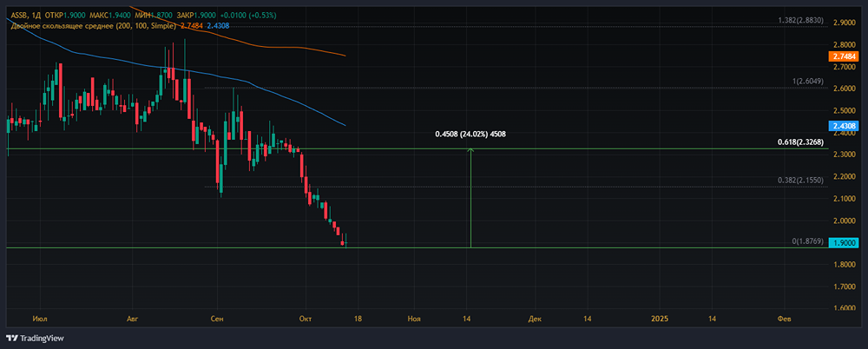The image size is (868, 349).
Task: Click the 1.382(2.8830) Fibonacci level label
Action: tap(800, 21)
